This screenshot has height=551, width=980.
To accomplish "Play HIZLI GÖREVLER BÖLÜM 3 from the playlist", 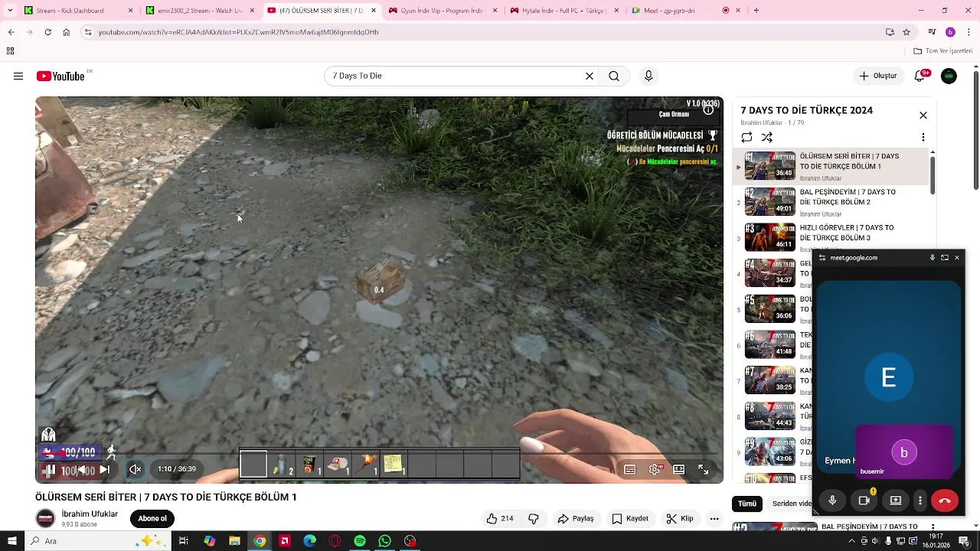I will click(x=831, y=238).
